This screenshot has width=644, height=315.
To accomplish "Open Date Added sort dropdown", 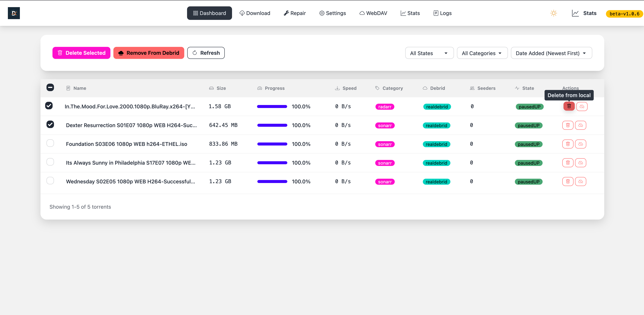I will coord(551,53).
